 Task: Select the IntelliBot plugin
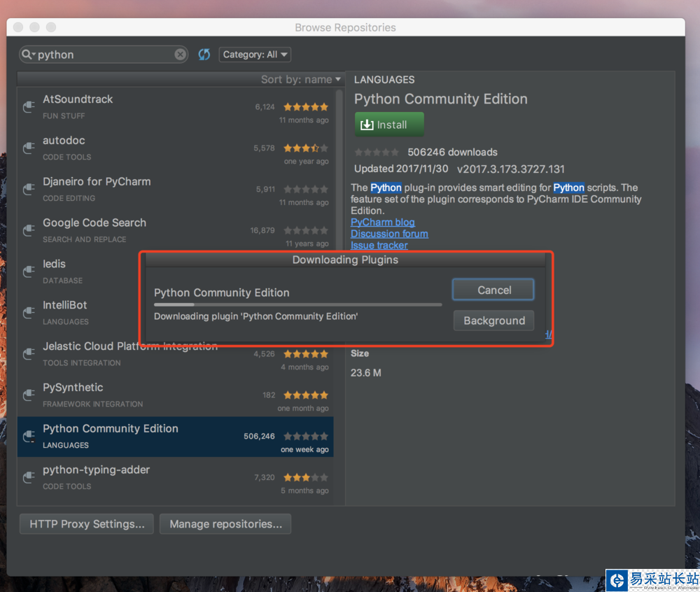click(78, 312)
